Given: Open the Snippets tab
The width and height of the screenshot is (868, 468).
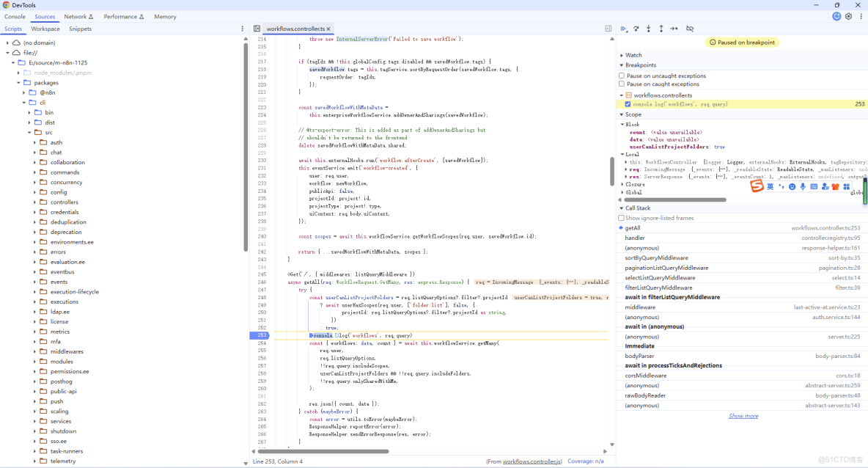Looking at the screenshot, I should (x=81, y=29).
